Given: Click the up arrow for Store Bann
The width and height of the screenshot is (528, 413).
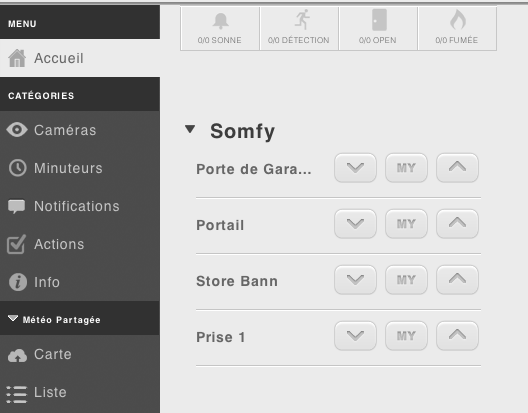Looking at the screenshot, I should tap(457, 280).
